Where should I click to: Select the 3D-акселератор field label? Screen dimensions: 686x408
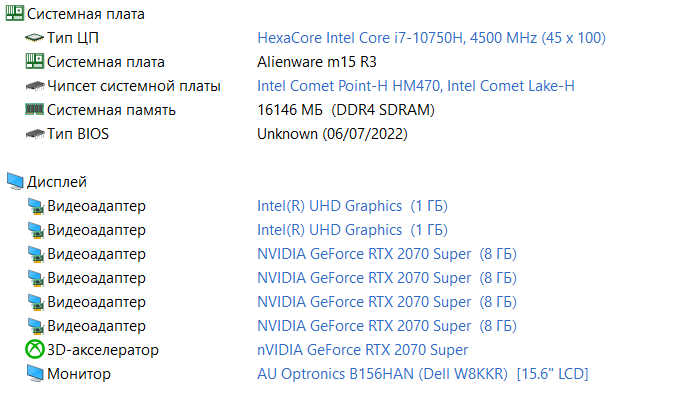pos(103,350)
